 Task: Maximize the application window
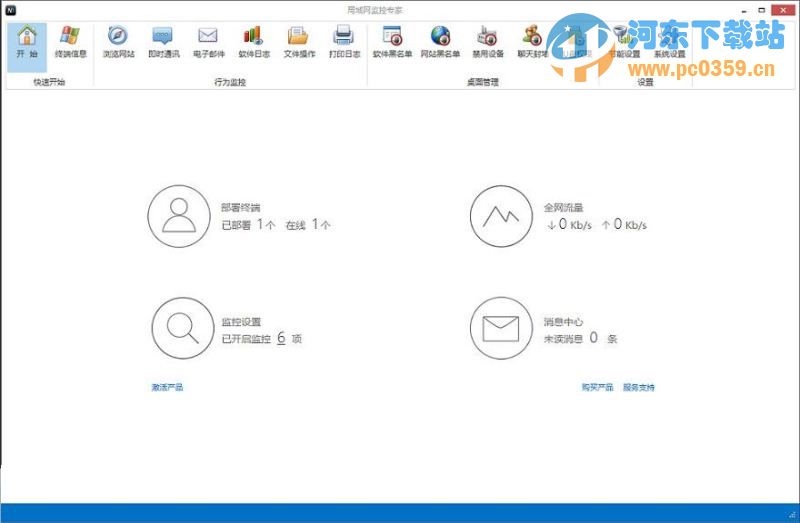(x=761, y=10)
